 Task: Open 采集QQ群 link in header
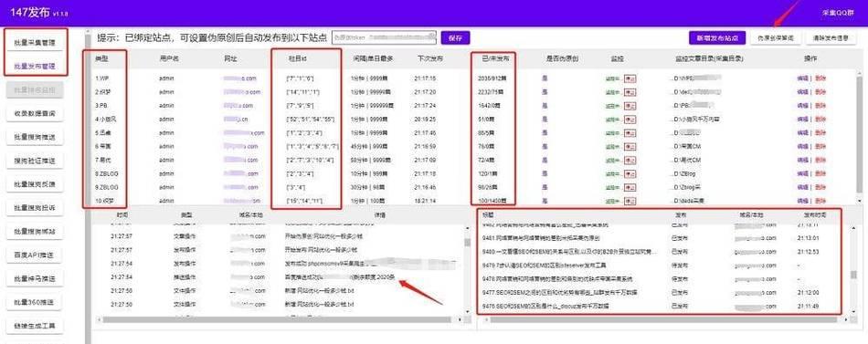(839, 12)
